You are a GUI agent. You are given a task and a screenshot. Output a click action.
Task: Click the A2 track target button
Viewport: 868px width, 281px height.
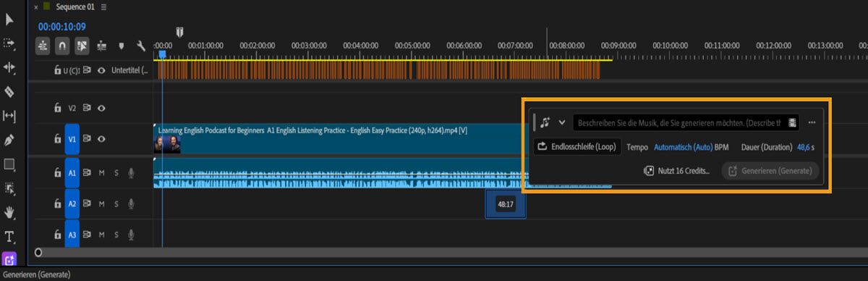72,204
